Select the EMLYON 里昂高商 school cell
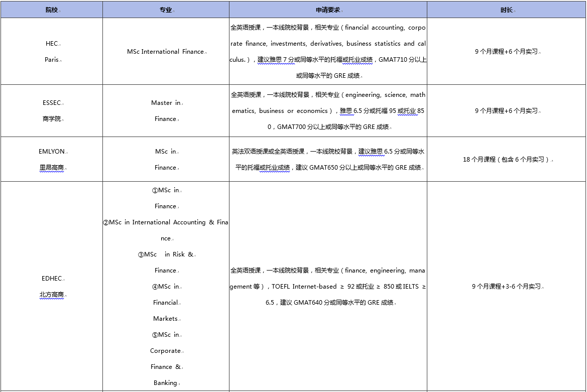The image size is (587, 392). coord(52,159)
